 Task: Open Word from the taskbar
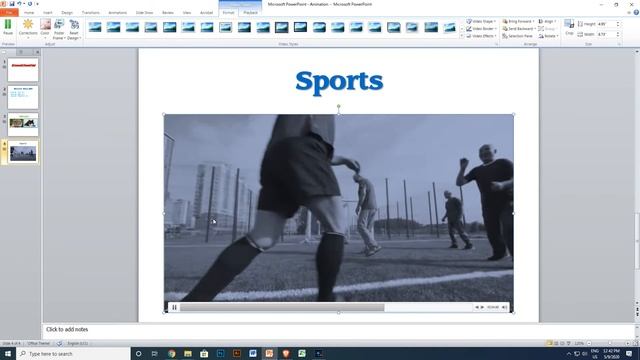click(x=253, y=353)
